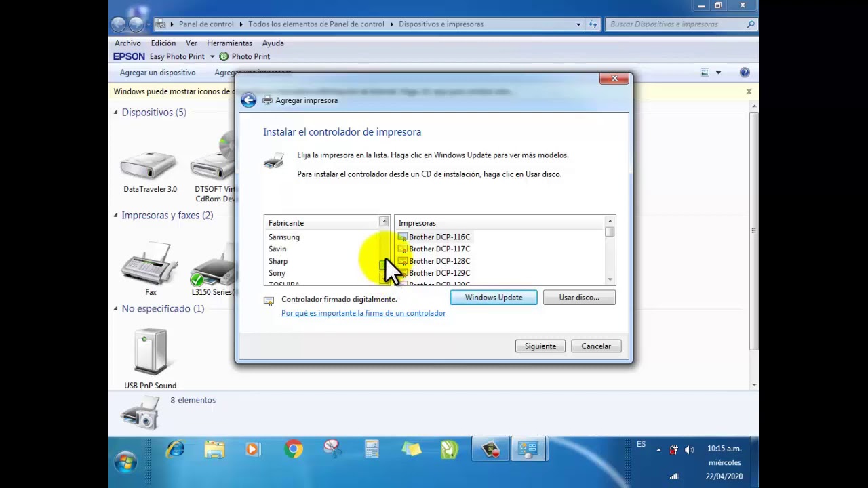Click the Fabricante column header
The width and height of the screenshot is (868, 488).
pyautogui.click(x=322, y=223)
